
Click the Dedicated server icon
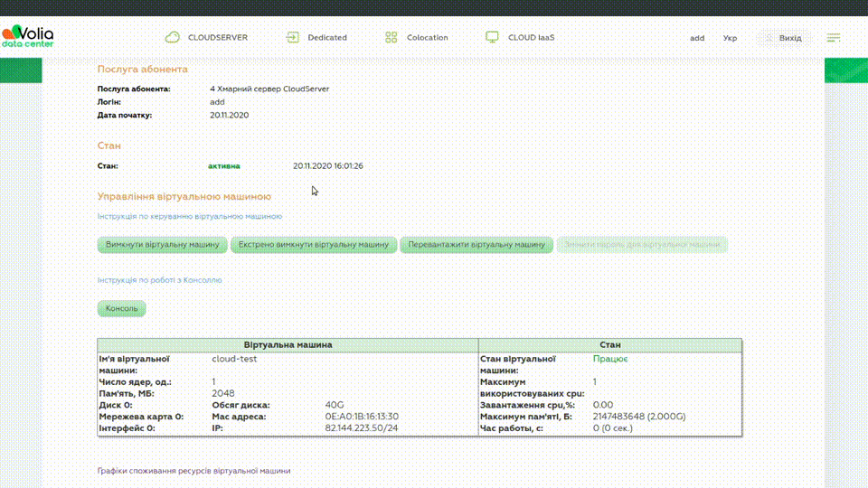pyautogui.click(x=292, y=38)
